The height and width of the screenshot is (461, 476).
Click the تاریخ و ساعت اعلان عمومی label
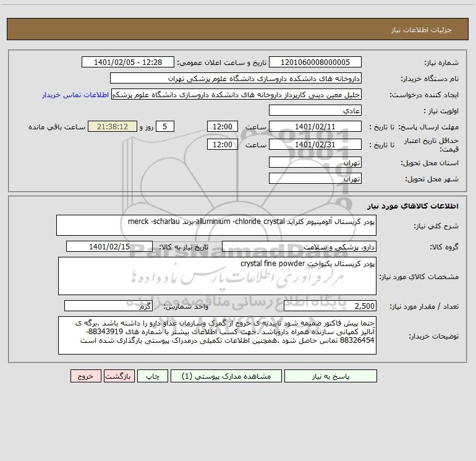(222, 62)
